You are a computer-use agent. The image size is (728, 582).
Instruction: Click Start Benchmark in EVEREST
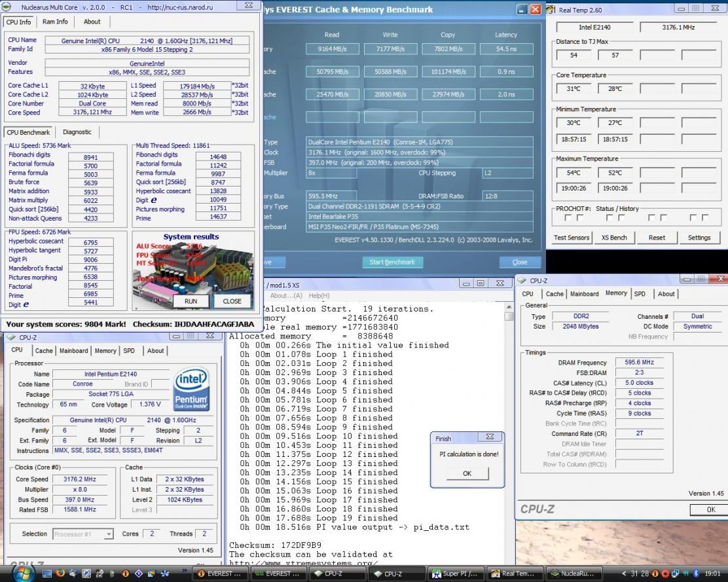[x=392, y=263]
